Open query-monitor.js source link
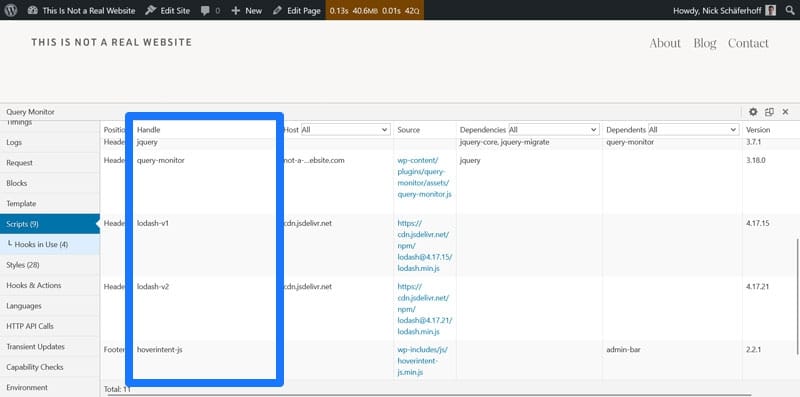This screenshot has height=397, width=800. (x=424, y=177)
